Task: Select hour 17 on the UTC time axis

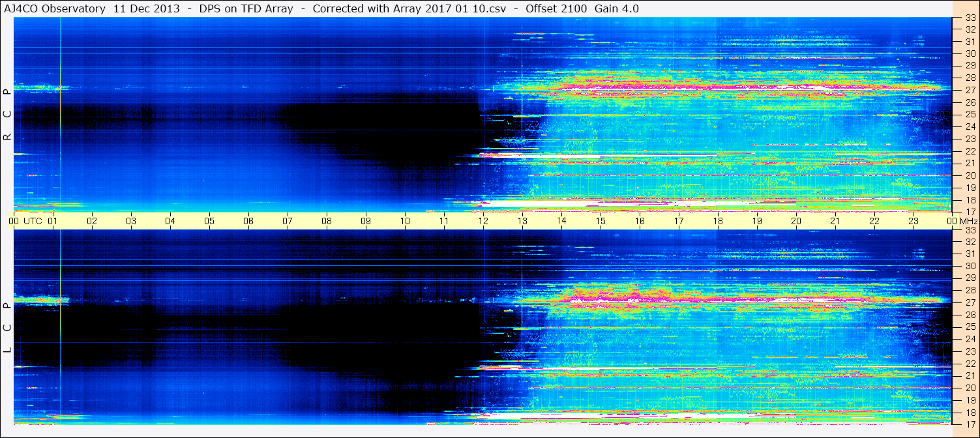Action: [x=679, y=221]
